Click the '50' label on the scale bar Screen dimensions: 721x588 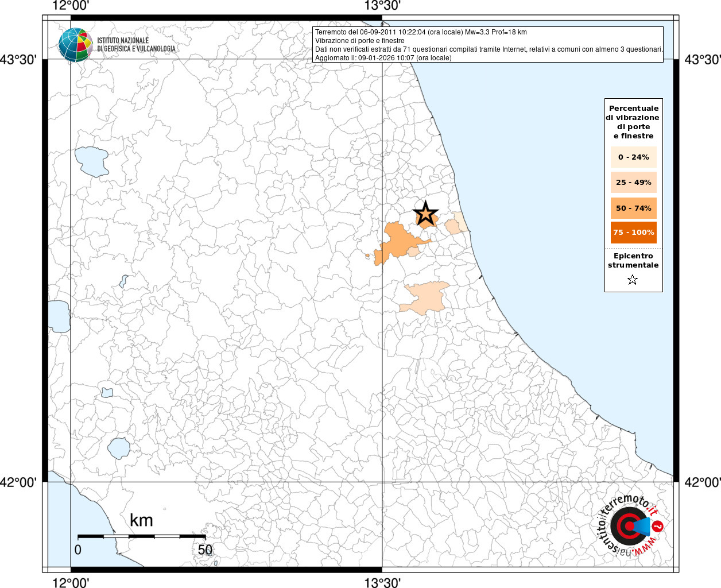pos(205,550)
